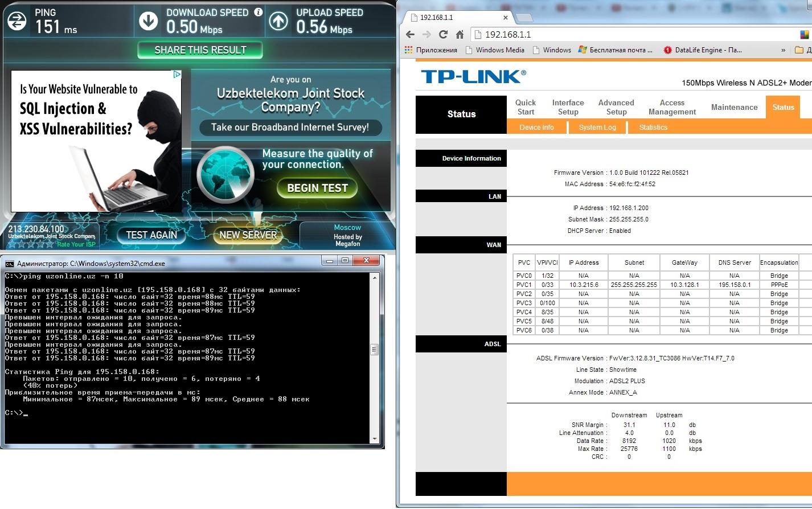Viewport: 812px width, 509px height.
Task: Open the Access Management menu
Action: point(672,107)
